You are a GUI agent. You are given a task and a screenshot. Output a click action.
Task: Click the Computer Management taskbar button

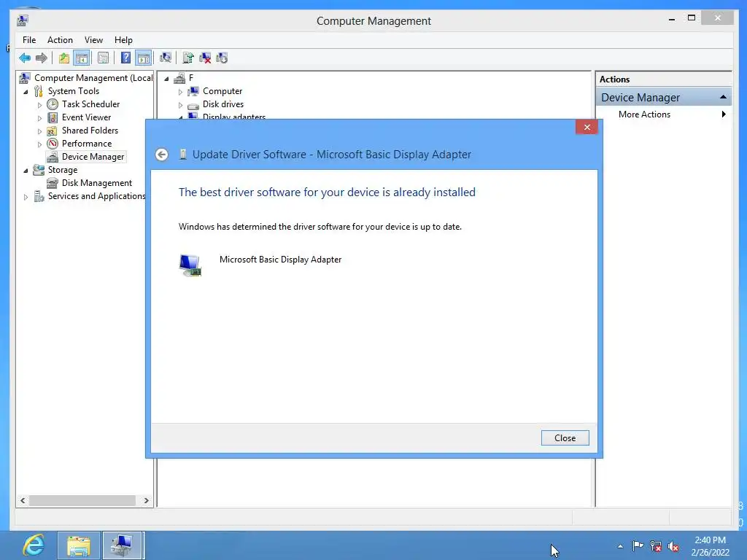click(x=122, y=545)
